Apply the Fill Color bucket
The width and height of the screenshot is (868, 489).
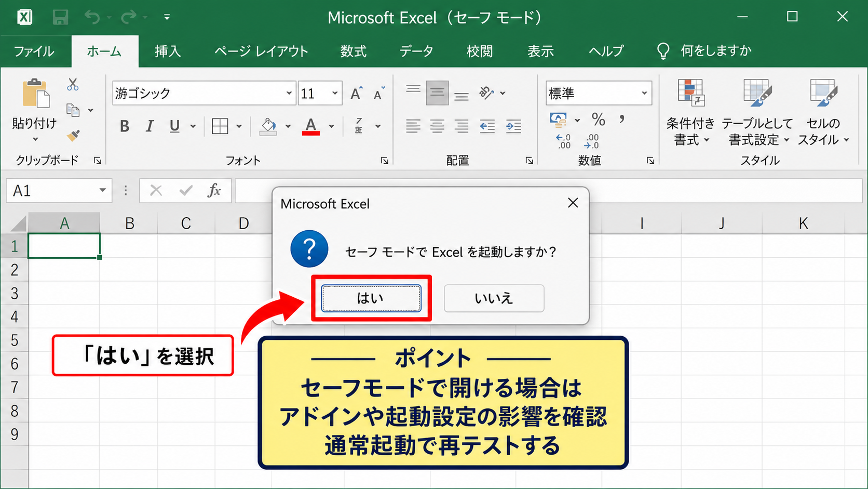point(268,126)
